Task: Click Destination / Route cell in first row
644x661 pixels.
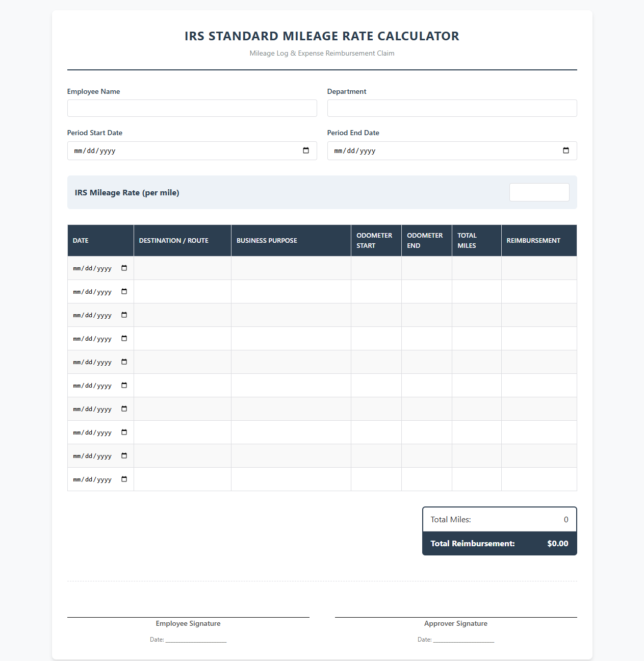Action: [x=183, y=268]
